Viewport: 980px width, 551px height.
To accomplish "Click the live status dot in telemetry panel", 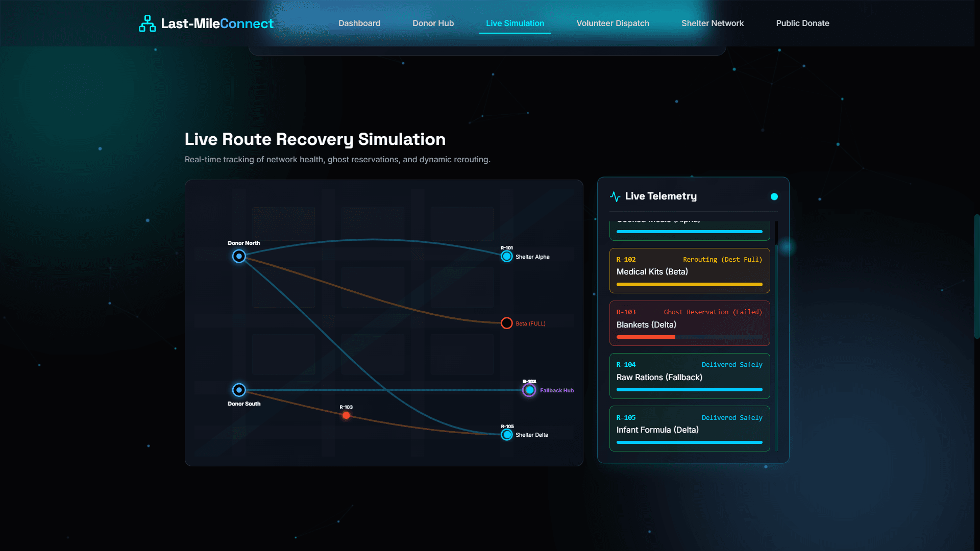I will [774, 196].
